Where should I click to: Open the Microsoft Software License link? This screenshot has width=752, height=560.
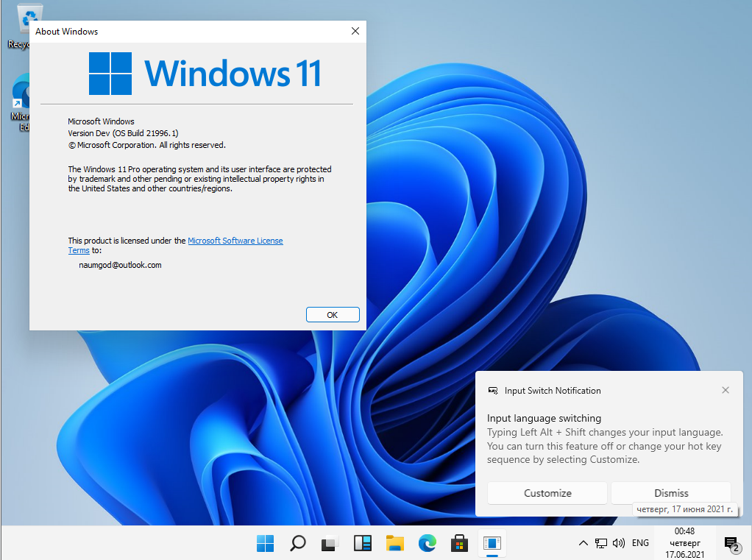[176, 246]
